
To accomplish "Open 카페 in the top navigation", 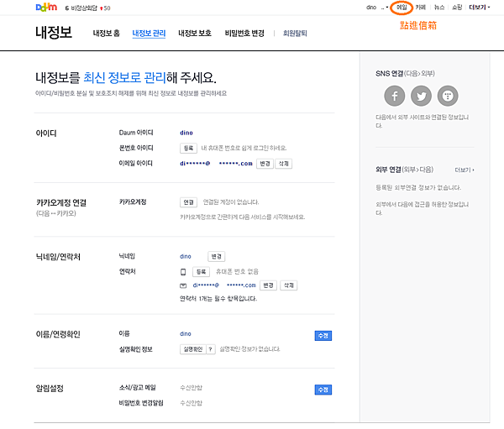I will 420,8.
